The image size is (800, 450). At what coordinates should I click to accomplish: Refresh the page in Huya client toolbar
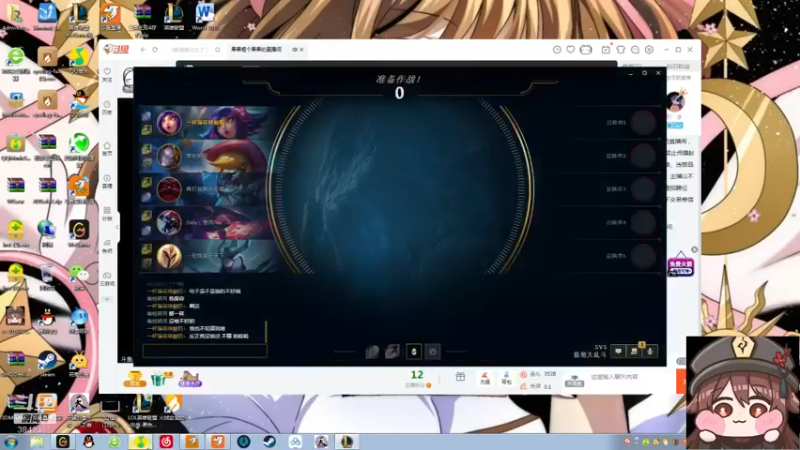tap(155, 49)
